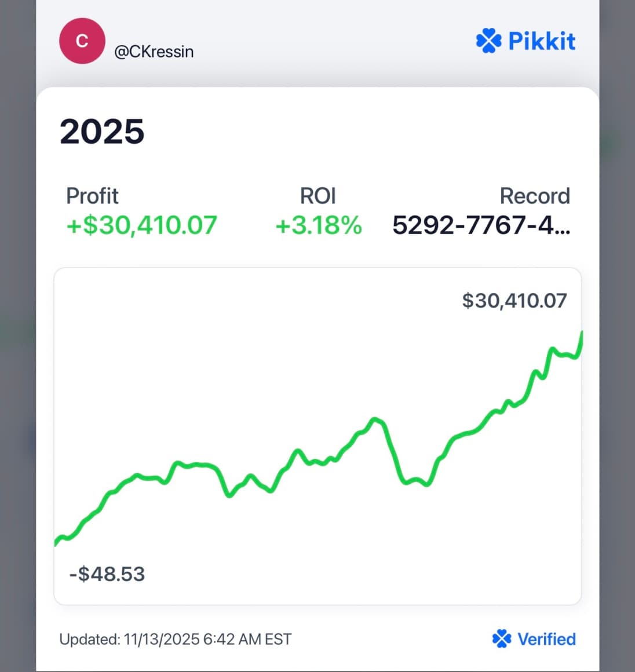
Task: Toggle the Profit stat display
Action: (x=141, y=225)
